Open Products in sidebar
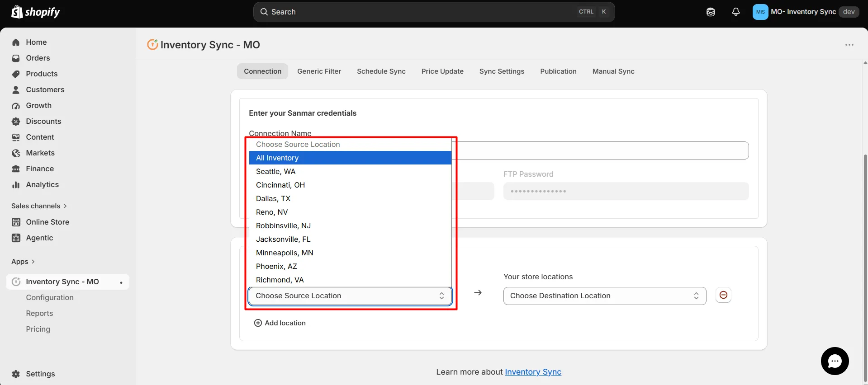The width and height of the screenshot is (868, 385). pyautogui.click(x=42, y=74)
